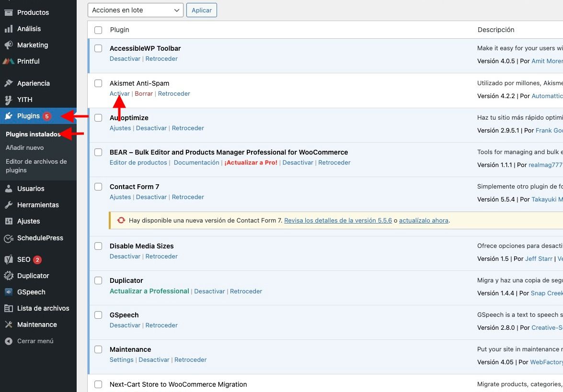Check the GSpeech plugin checkbox

point(98,315)
